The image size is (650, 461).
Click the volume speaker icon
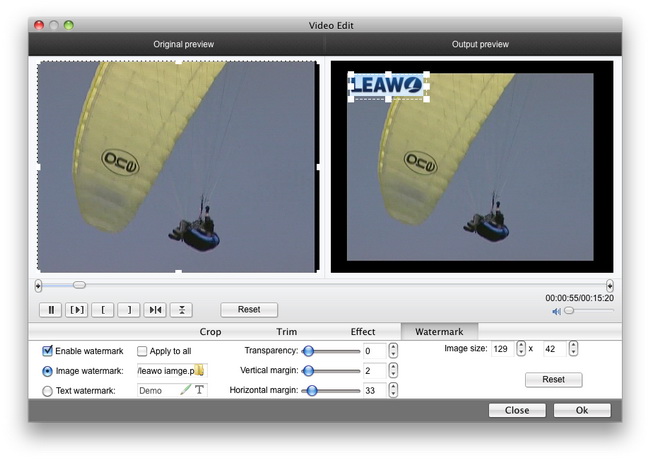556,311
